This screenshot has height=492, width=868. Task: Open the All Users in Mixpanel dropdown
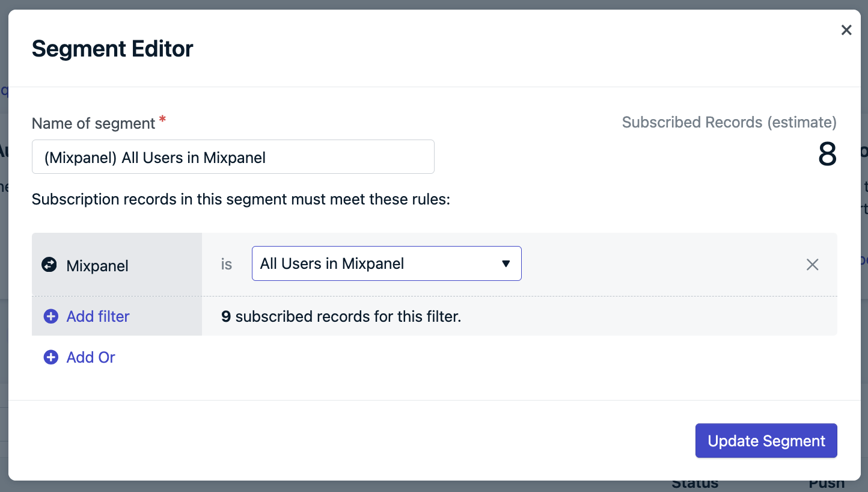(x=387, y=263)
